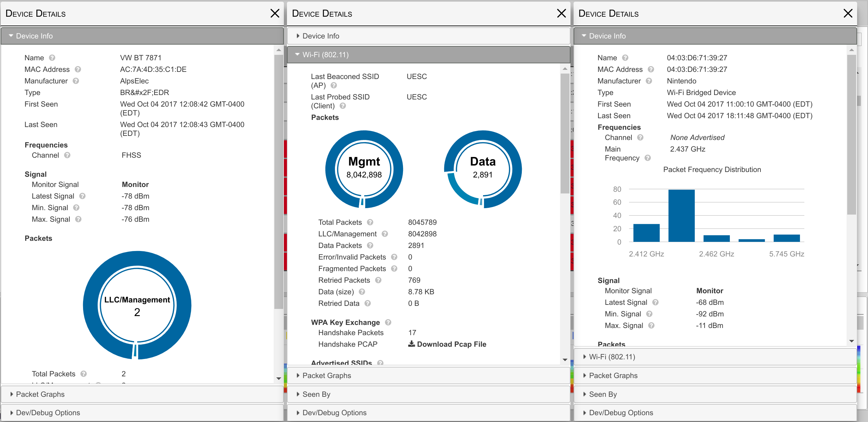
Task: Click the tallest bar in Packet Frequency Distribution
Action: pyautogui.click(x=681, y=216)
